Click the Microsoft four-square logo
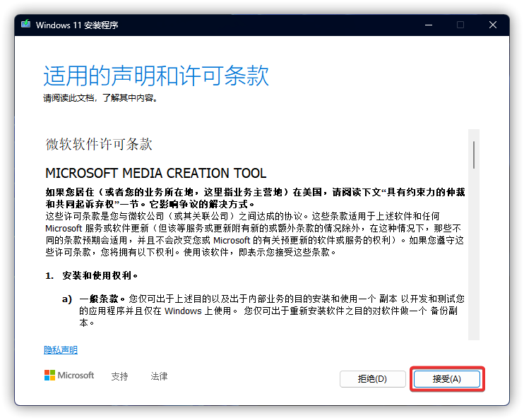Viewport: 524px width, 420px height. pyautogui.click(x=50, y=376)
